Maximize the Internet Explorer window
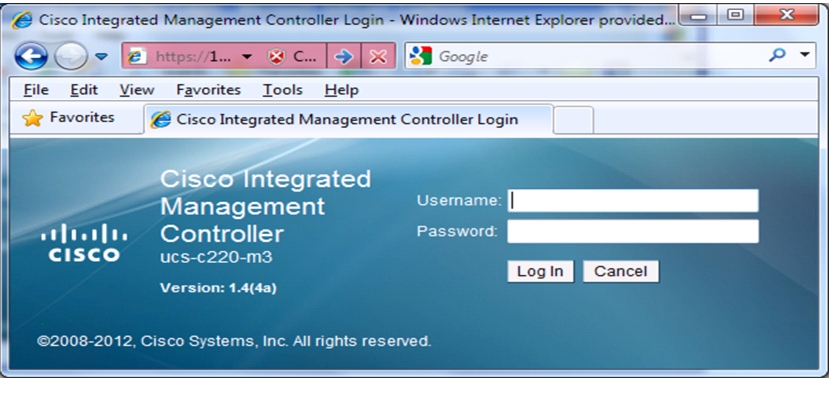The image size is (831, 405). pos(735,15)
